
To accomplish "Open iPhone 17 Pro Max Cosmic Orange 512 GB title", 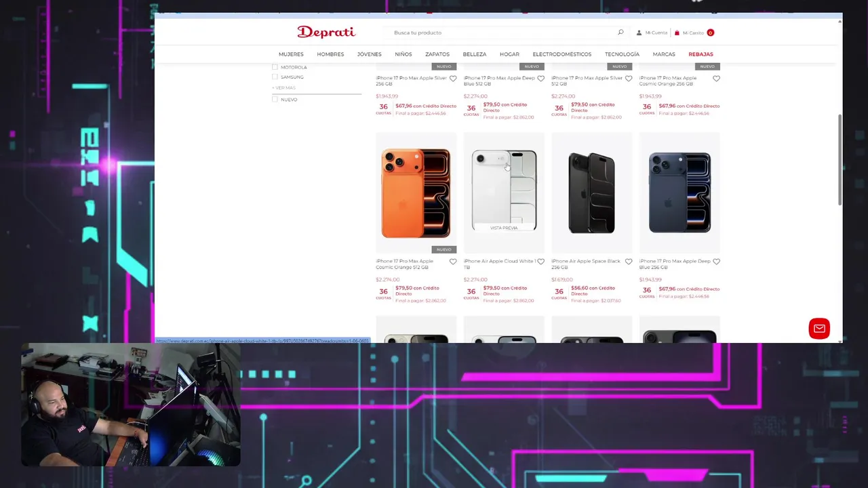I will 405,264.
